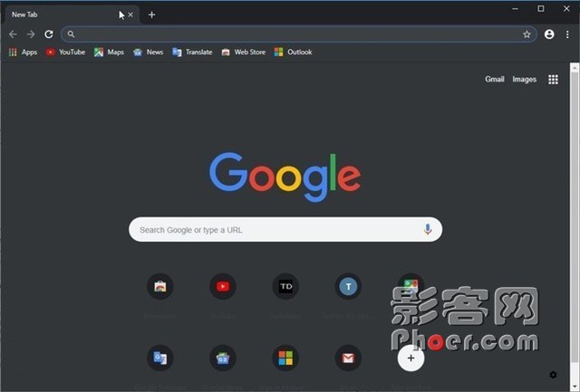The height and width of the screenshot is (392, 580).
Task: Open the News bookmark
Action: (x=148, y=53)
